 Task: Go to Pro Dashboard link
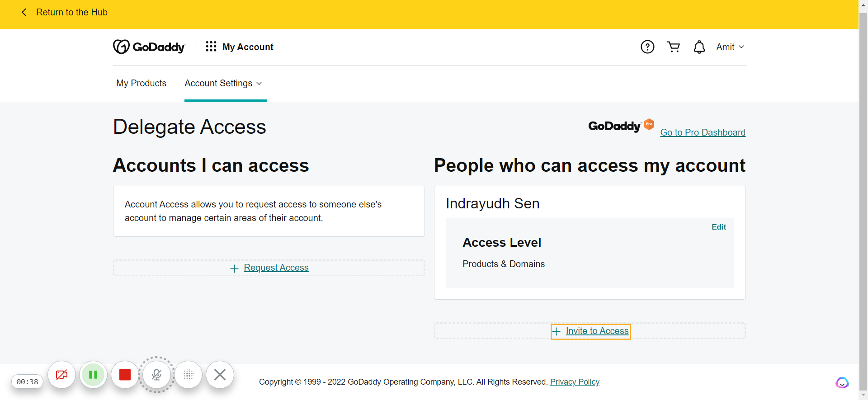[x=703, y=132]
